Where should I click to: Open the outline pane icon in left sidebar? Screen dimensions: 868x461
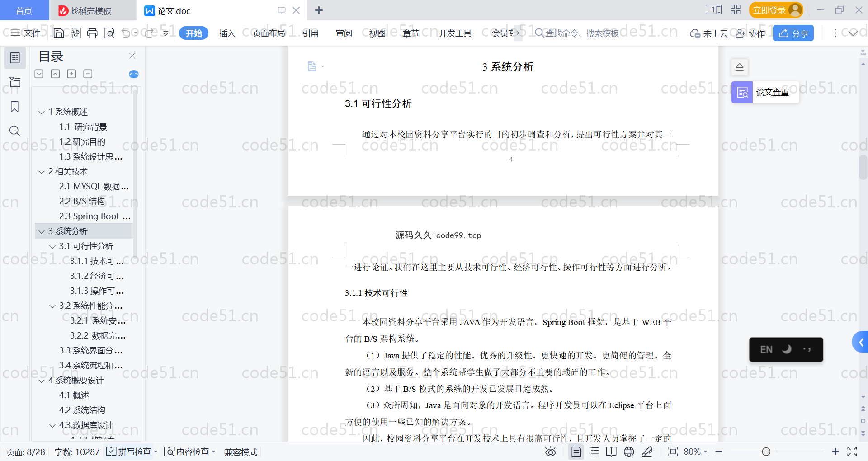coord(15,58)
